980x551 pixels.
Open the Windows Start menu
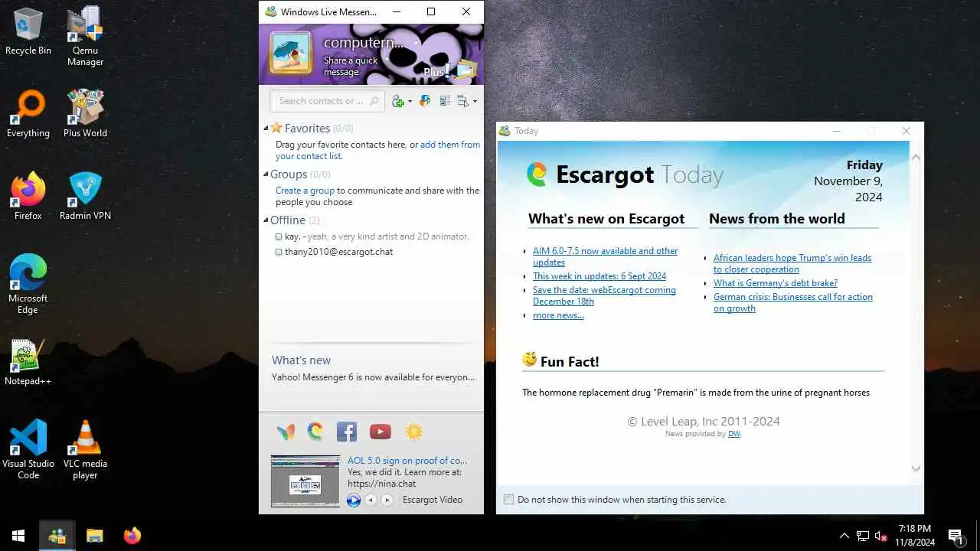pos(18,536)
